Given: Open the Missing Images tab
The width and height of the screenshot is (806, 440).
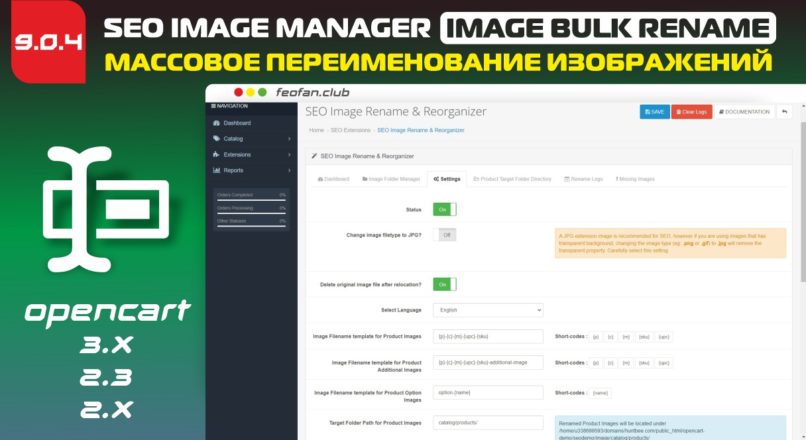Looking at the screenshot, I should [635, 179].
